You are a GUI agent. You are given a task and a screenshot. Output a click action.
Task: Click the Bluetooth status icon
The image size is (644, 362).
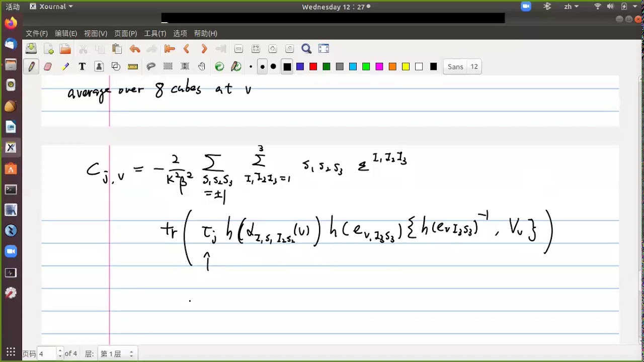coord(547,7)
